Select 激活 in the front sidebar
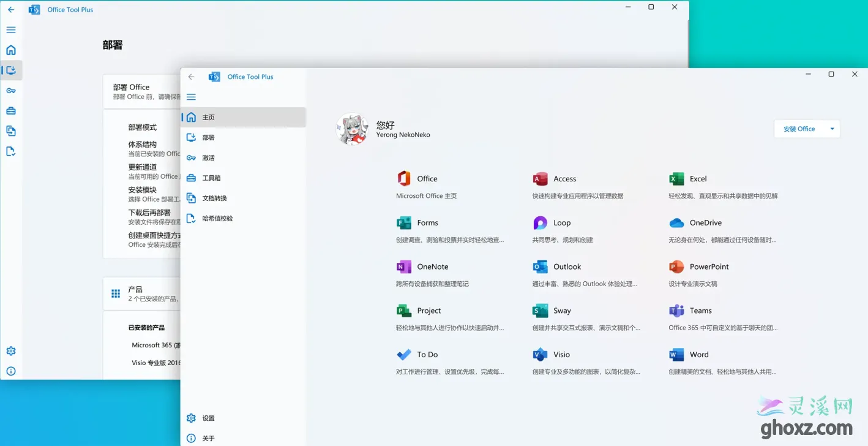868x446 pixels. coord(244,157)
